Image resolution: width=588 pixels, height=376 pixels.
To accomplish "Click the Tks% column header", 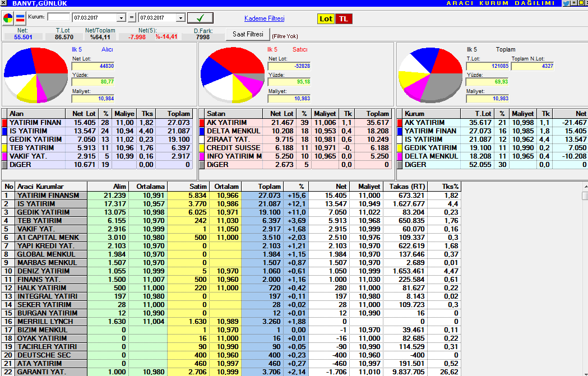I will point(445,186).
